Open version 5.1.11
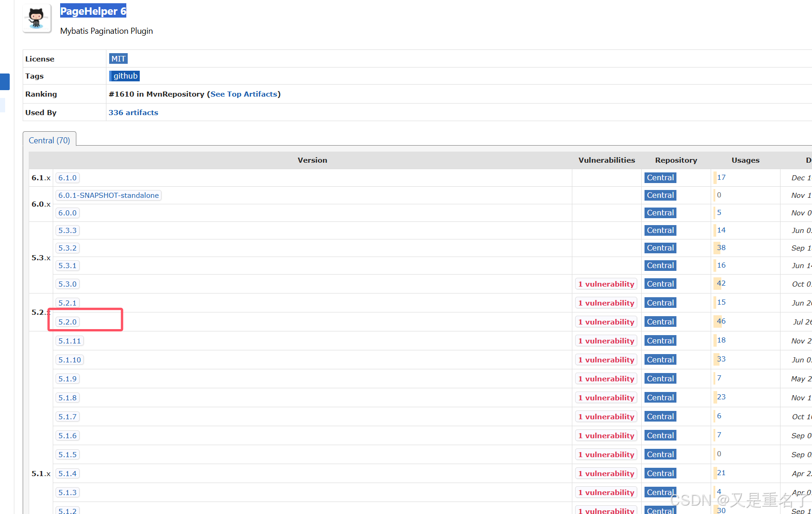 coord(70,341)
